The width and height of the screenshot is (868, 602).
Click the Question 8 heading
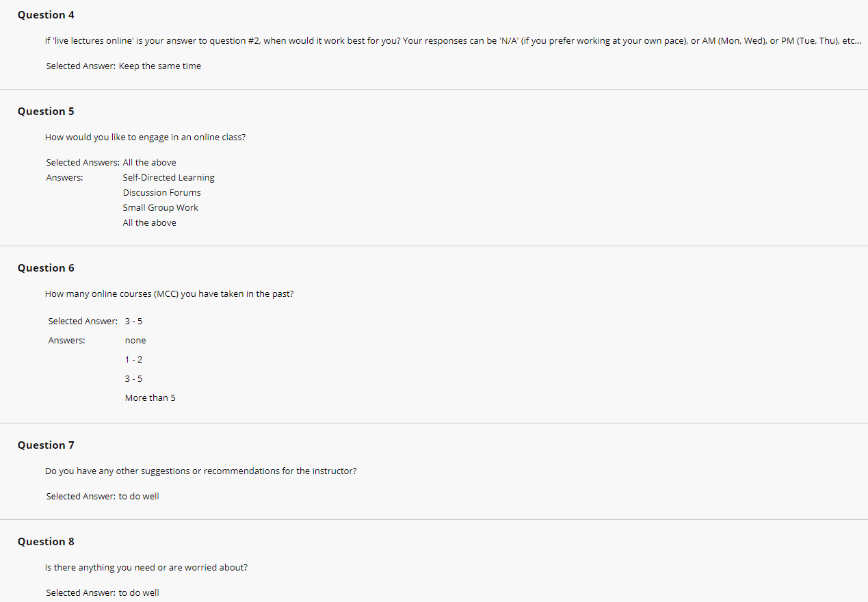click(x=46, y=542)
